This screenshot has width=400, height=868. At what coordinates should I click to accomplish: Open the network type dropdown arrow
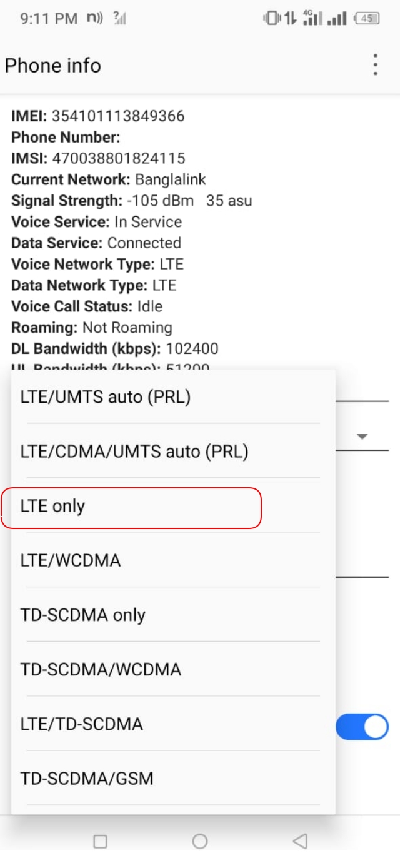point(363,436)
